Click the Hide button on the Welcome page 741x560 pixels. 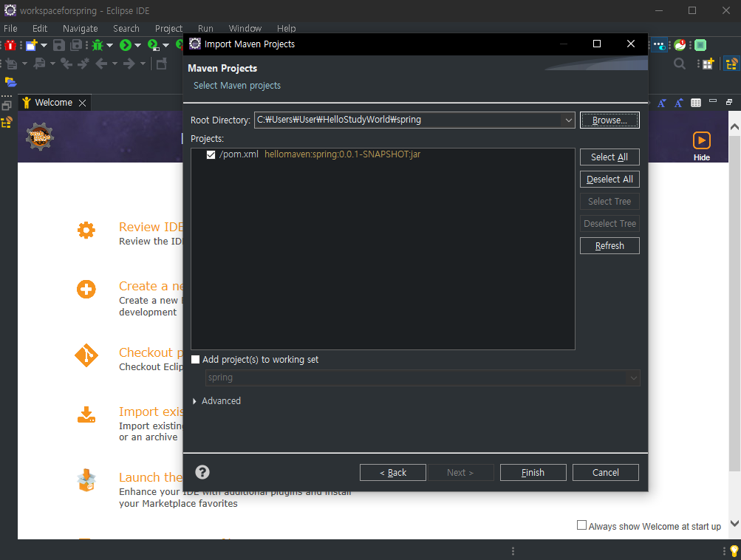[x=701, y=146]
